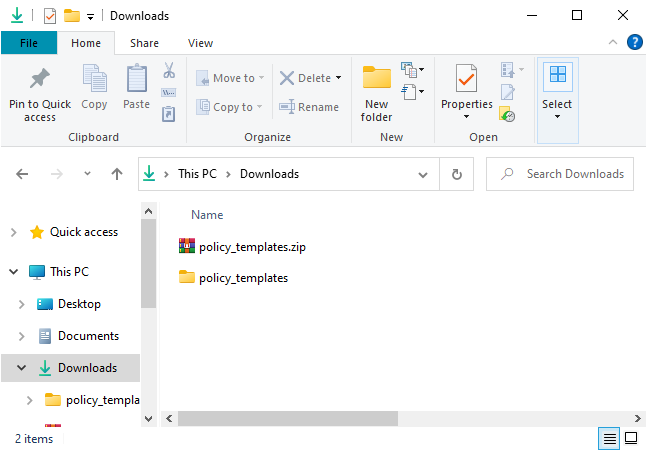Open the File tab

pyautogui.click(x=29, y=43)
